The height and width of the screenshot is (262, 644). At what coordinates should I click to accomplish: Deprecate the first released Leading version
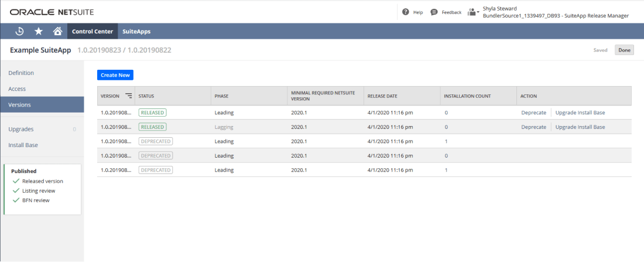click(533, 112)
